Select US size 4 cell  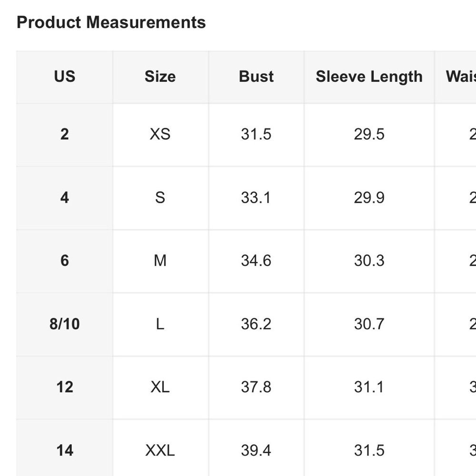65,198
